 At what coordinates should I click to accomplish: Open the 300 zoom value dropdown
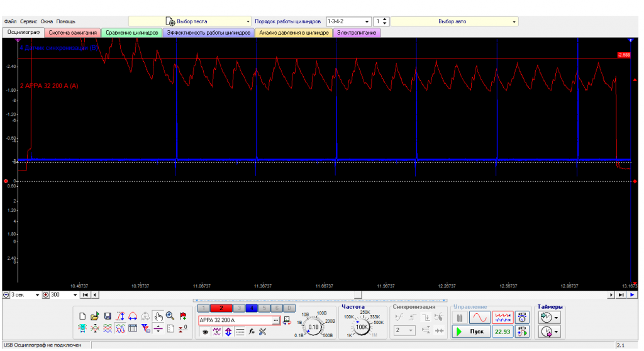[x=64, y=294]
